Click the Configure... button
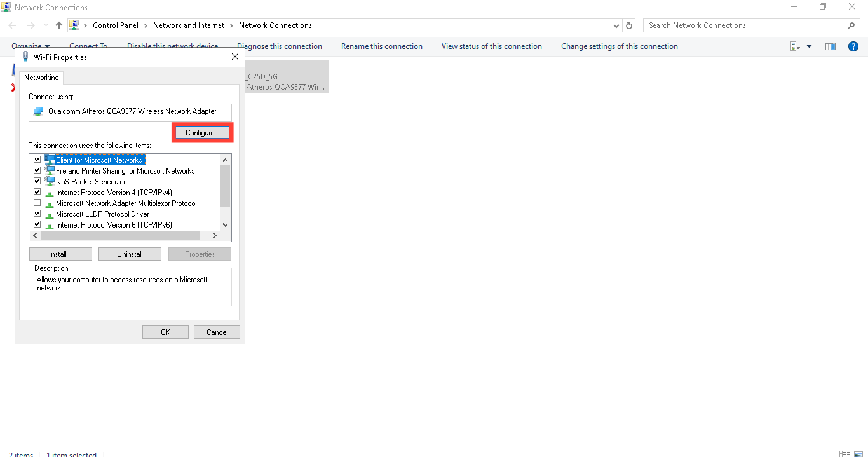Image resolution: width=868 pixels, height=457 pixels. [x=203, y=133]
